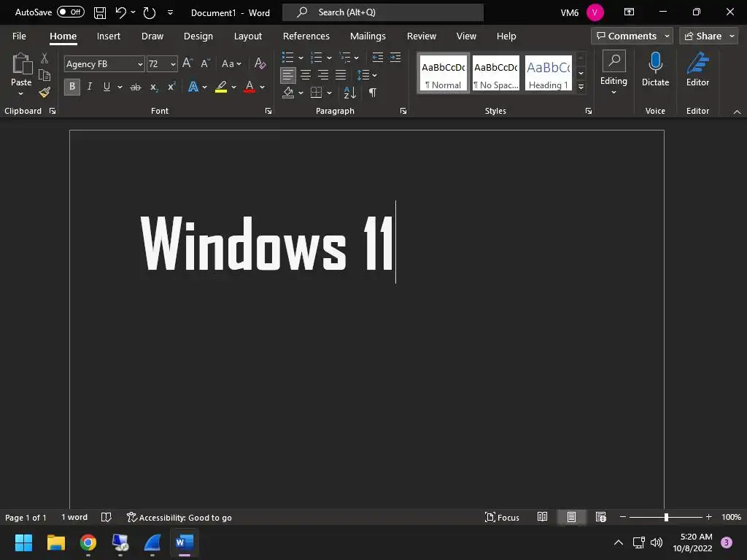Image resolution: width=747 pixels, height=560 pixels.
Task: Toggle Print Layout view
Action: point(571,517)
